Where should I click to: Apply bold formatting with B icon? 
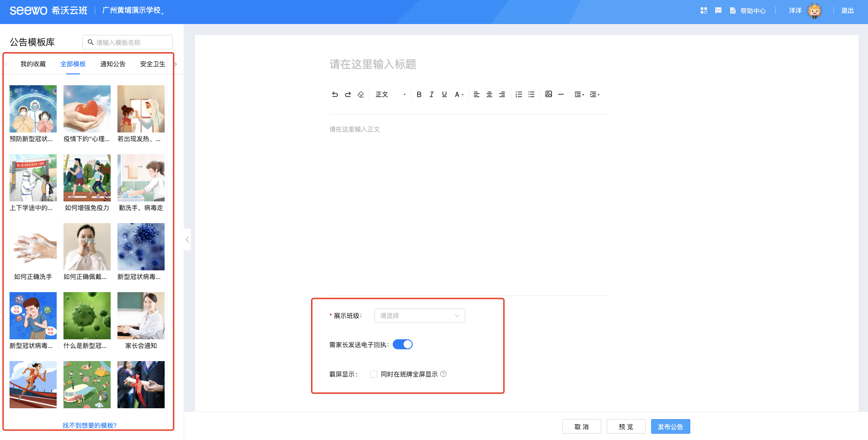[419, 94]
